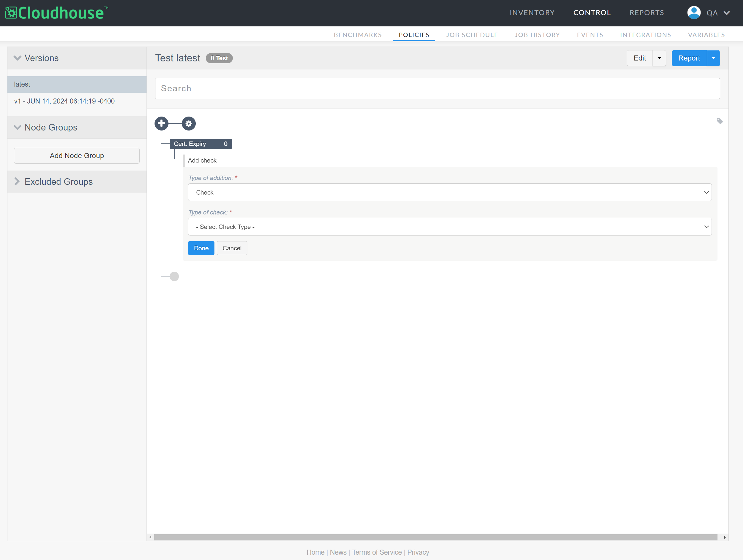Image resolution: width=743 pixels, height=560 pixels.
Task: Click the Edit button
Action: [x=639, y=58]
